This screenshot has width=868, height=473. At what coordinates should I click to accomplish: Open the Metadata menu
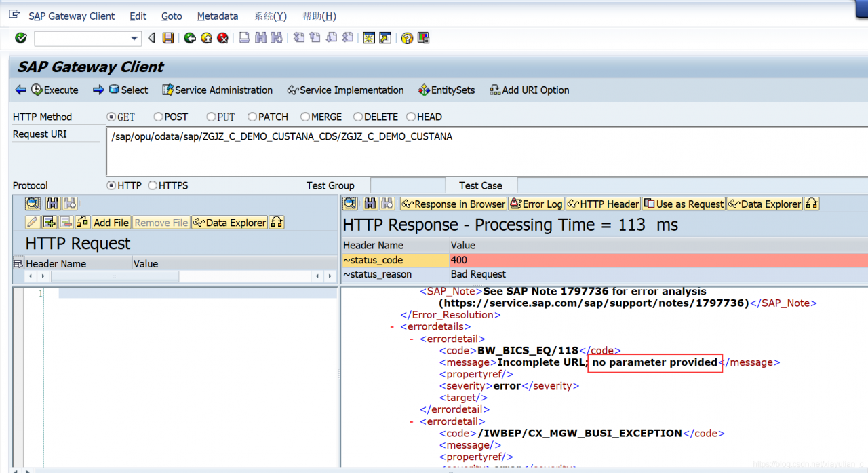(x=218, y=16)
